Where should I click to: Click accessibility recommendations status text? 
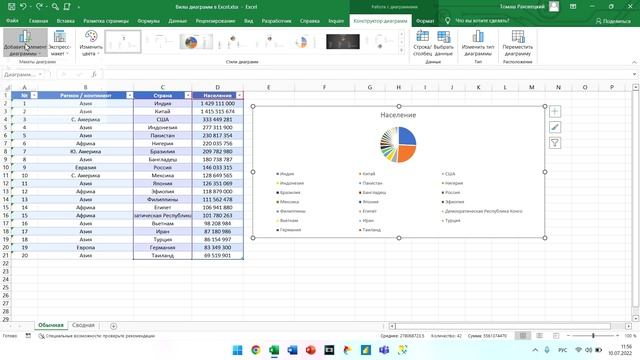[x=97, y=336]
